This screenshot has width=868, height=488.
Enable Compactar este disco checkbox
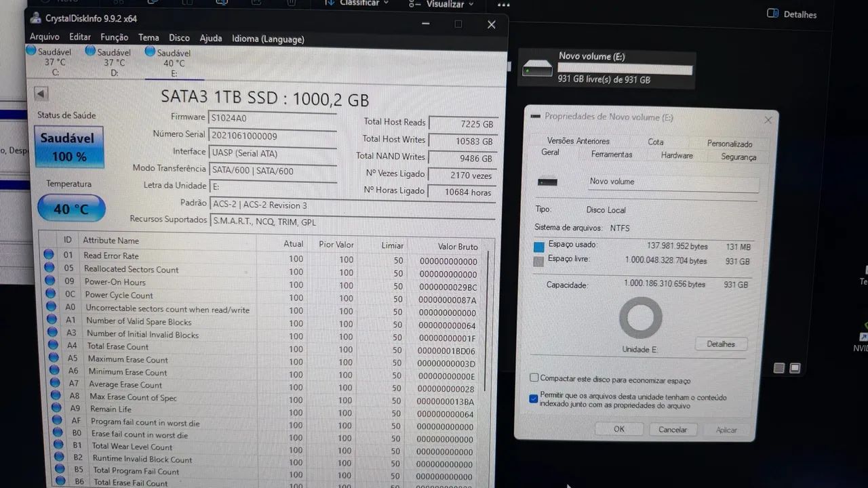[x=534, y=378]
